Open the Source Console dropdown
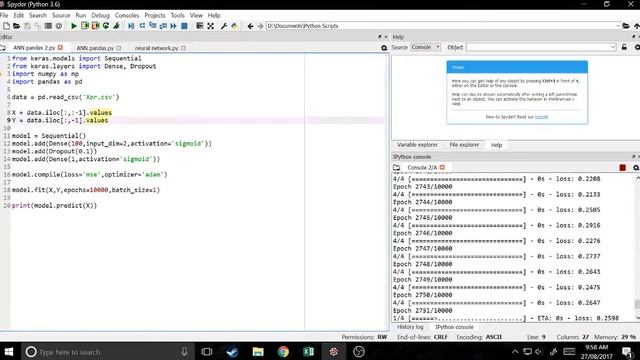640x360 pixels. click(x=426, y=47)
